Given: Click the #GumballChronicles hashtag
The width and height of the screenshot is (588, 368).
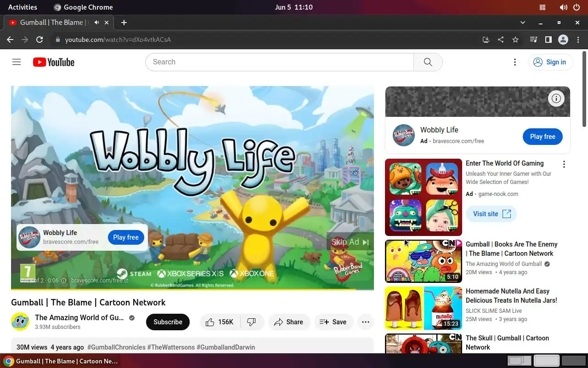Looking at the screenshot, I should tap(116, 347).
